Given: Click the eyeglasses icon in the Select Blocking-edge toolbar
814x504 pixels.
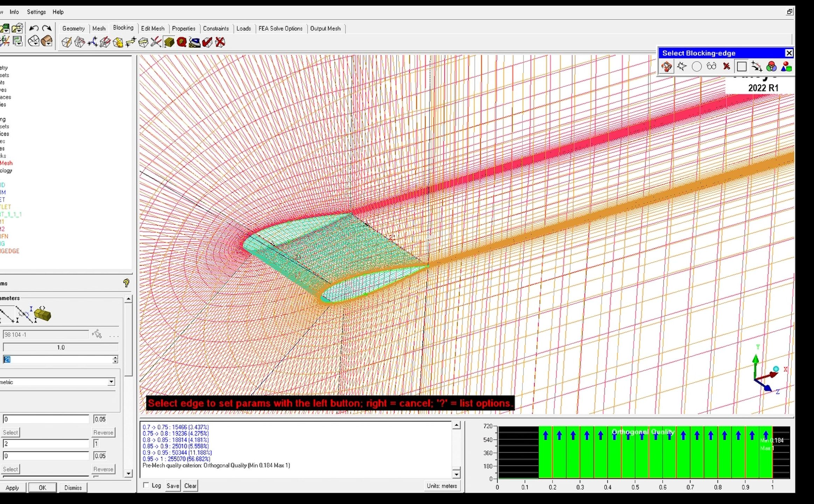Looking at the screenshot, I should [x=711, y=66].
